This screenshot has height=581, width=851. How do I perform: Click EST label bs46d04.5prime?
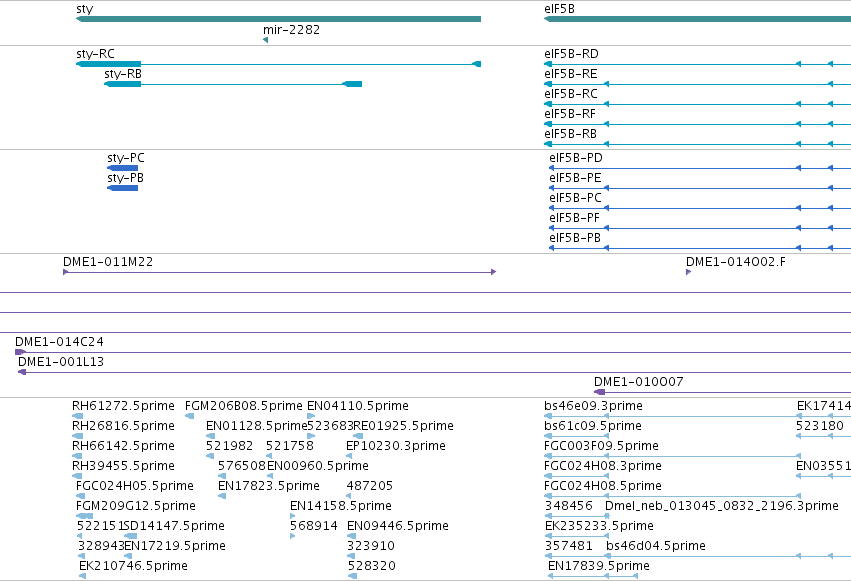coord(656,546)
